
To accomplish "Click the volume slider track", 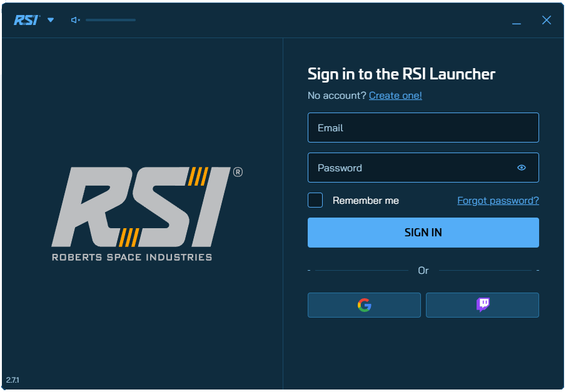I will pyautogui.click(x=111, y=20).
